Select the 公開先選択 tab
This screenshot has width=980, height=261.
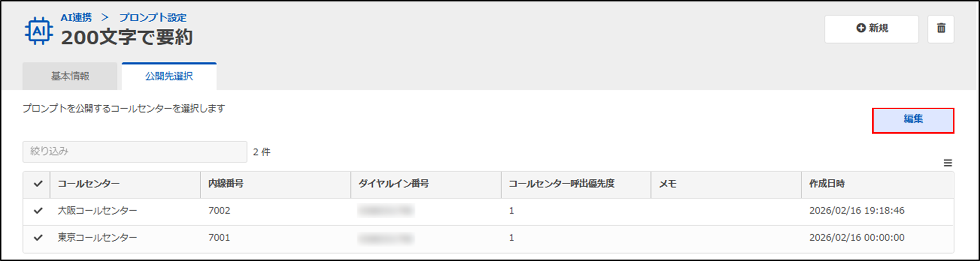pos(169,76)
